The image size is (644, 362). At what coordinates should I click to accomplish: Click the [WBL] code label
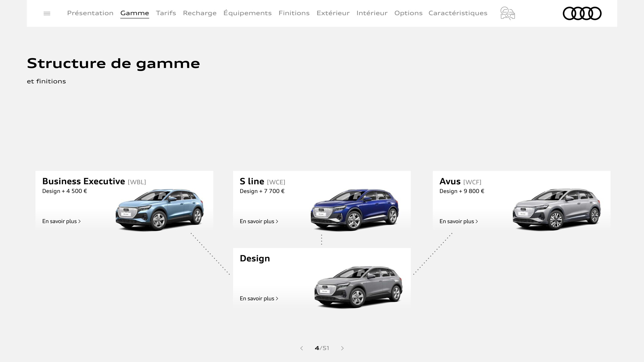pyautogui.click(x=137, y=182)
